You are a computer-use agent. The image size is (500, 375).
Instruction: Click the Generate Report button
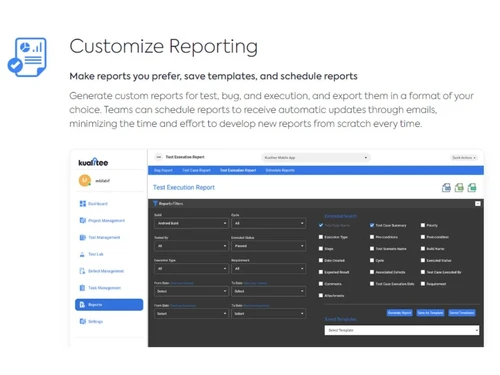point(400,313)
